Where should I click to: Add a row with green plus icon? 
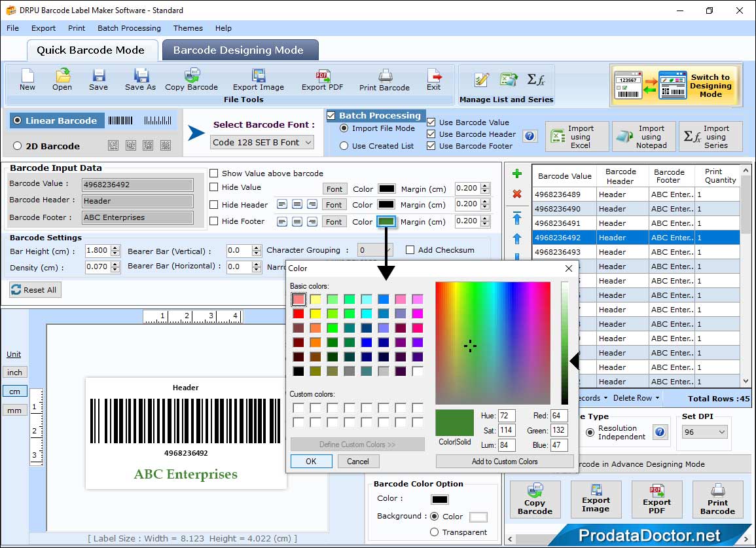[x=517, y=174]
